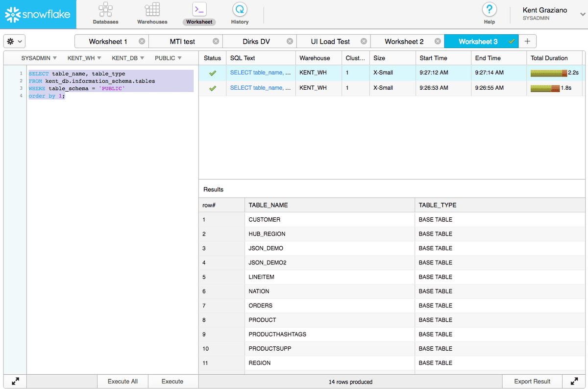Close the Worksheet 2 tab

[x=438, y=41]
